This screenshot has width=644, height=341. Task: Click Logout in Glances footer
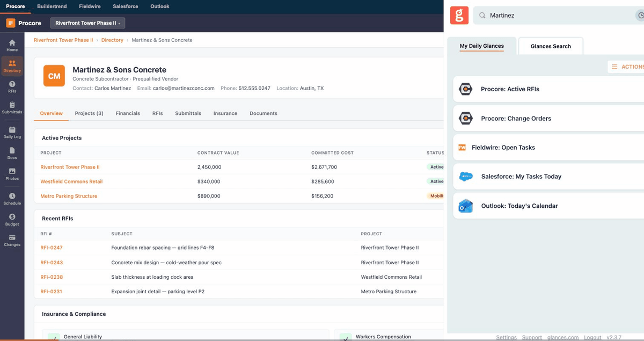tap(592, 337)
